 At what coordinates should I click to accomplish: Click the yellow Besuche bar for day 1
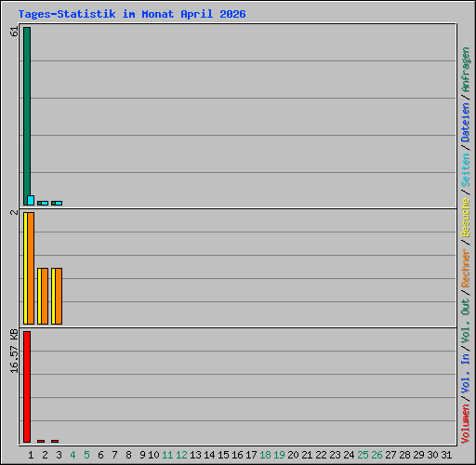coord(25,268)
